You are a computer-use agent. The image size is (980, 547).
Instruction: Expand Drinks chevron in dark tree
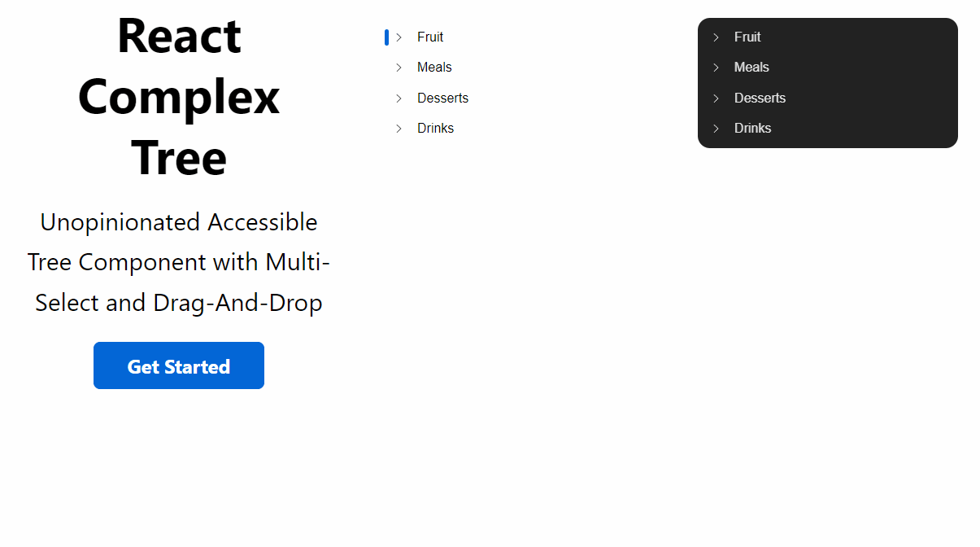click(x=716, y=129)
